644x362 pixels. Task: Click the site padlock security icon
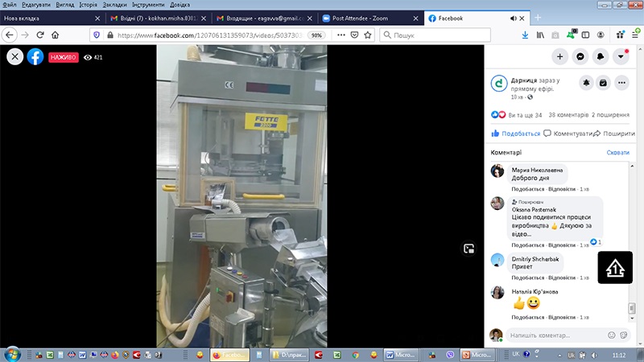pos(109,35)
